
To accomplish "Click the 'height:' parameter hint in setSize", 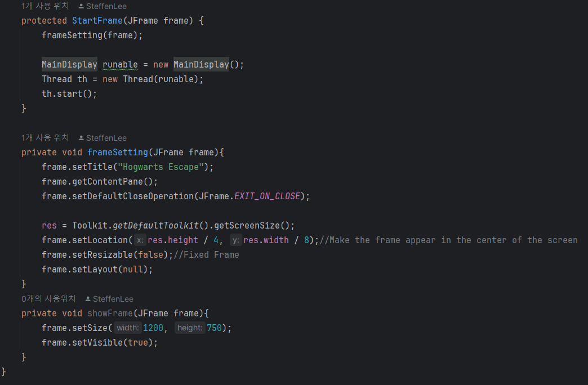I will (190, 328).
